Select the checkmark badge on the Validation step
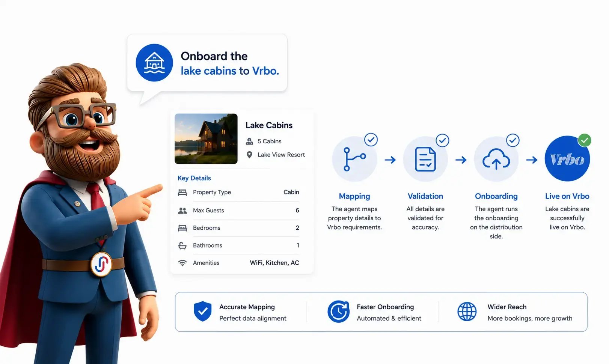Screen dimensions: 609x364 tap(442, 140)
